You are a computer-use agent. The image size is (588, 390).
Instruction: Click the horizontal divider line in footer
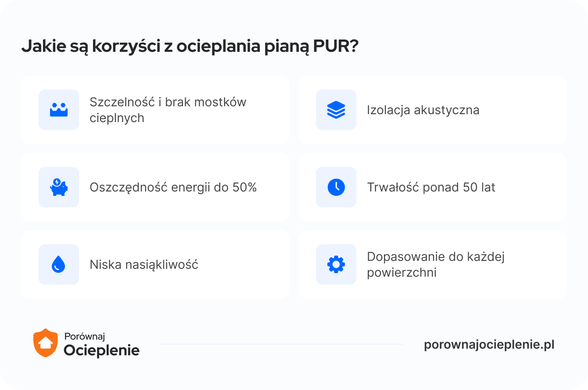point(281,344)
